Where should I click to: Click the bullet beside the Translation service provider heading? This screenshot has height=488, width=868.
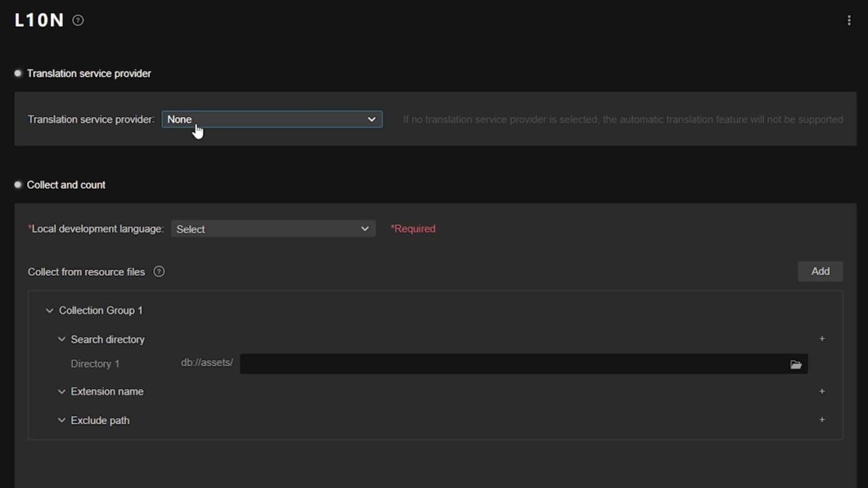click(x=18, y=73)
